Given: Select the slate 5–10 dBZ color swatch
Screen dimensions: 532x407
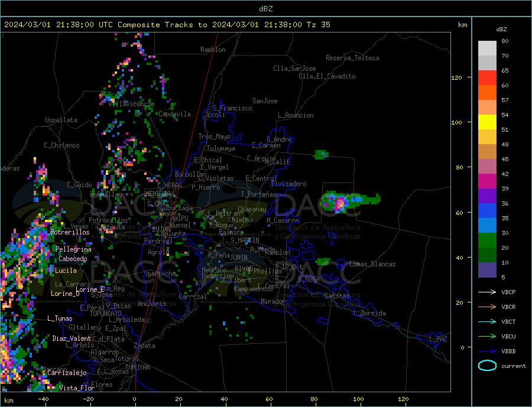Looking at the screenshot, I should pyautogui.click(x=487, y=270).
